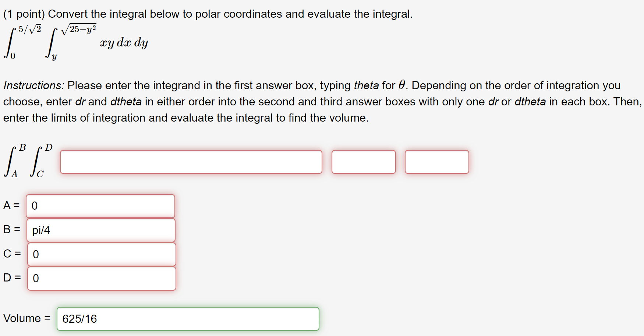
Task: Focus the A limit field containing 0
Action: (x=100, y=206)
